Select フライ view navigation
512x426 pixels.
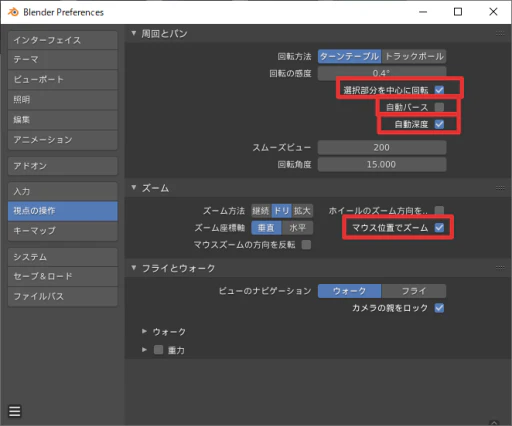pos(414,291)
